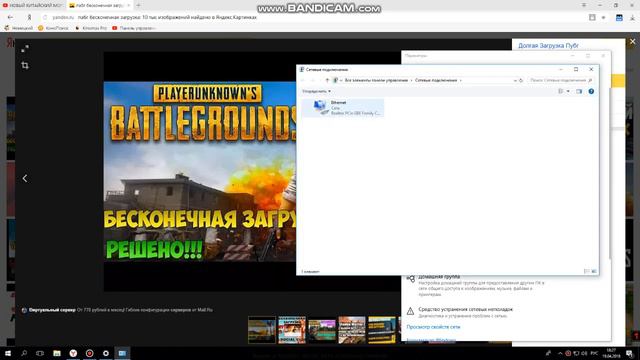Click the crop icon in image viewer
This screenshot has width=640, height=360.
point(25,65)
